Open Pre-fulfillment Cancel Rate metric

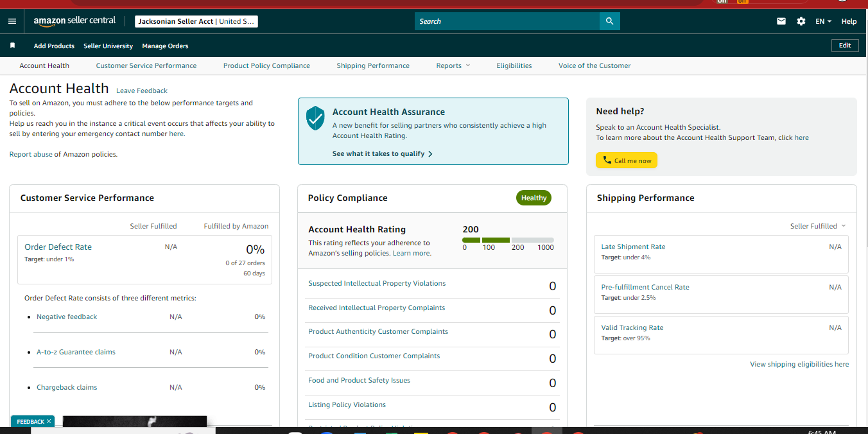645,287
